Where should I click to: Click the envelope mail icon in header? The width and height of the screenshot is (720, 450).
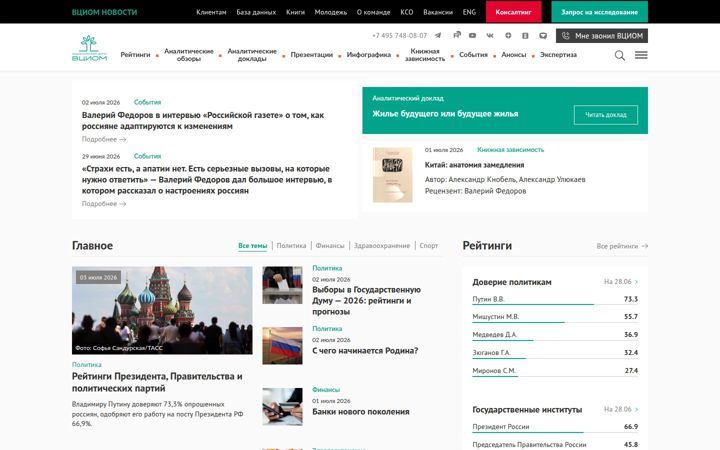coord(543,35)
